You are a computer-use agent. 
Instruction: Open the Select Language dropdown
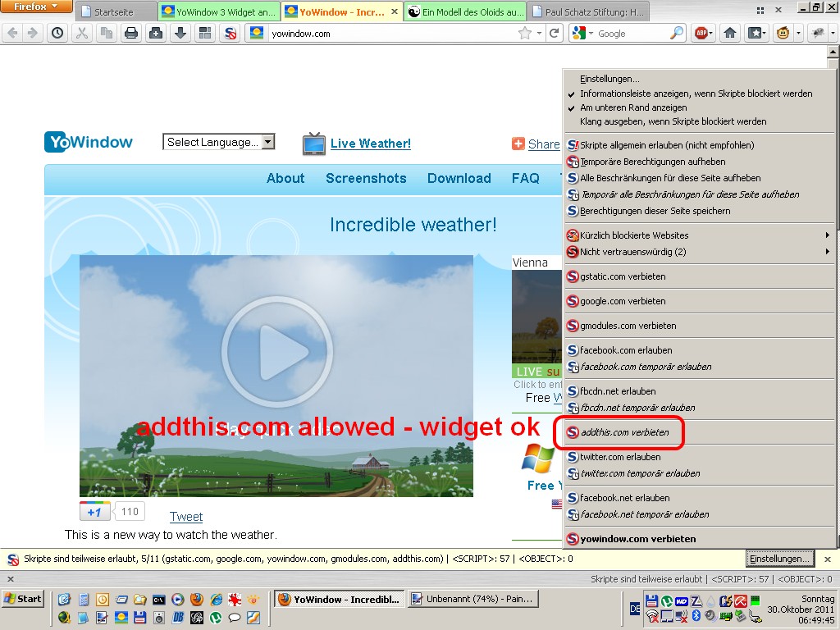click(x=218, y=142)
